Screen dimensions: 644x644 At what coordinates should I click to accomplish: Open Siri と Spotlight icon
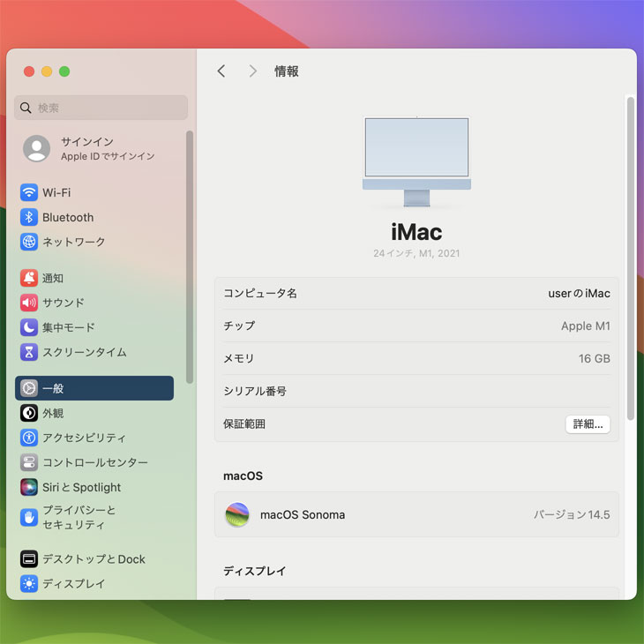point(29,487)
